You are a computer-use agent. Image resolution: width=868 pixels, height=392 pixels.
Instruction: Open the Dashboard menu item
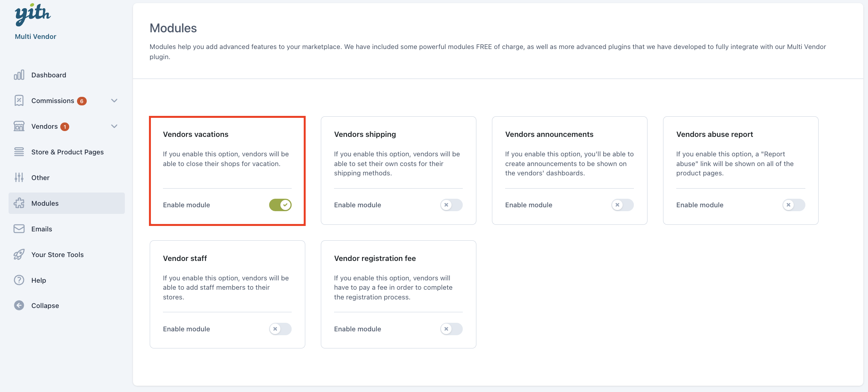(67, 75)
